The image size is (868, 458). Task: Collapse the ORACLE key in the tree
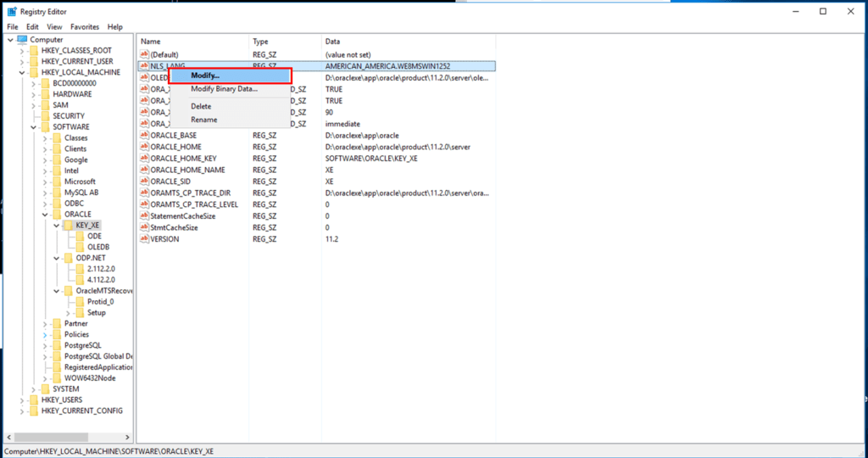point(44,215)
